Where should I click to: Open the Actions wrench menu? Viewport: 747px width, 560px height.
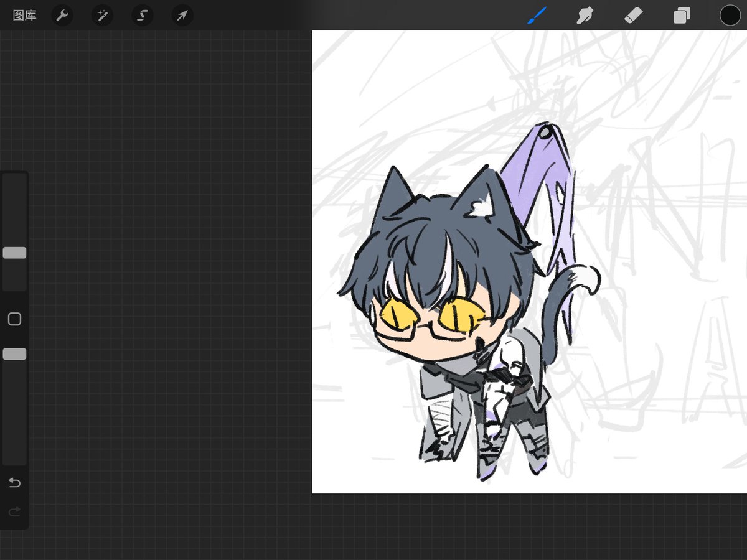tap(62, 16)
